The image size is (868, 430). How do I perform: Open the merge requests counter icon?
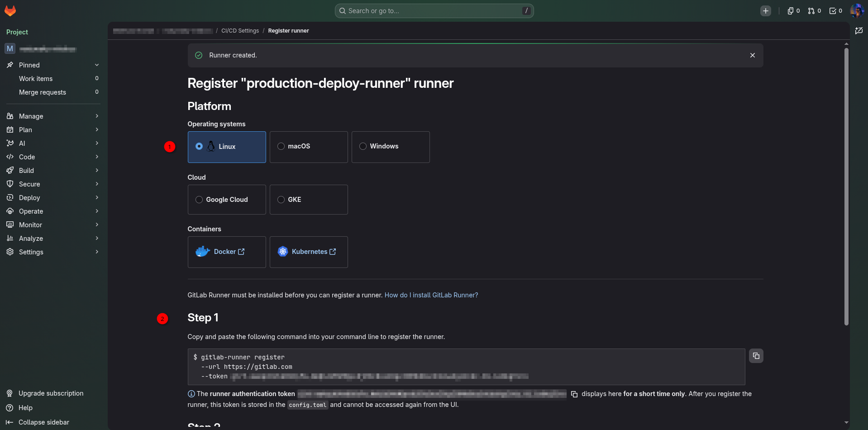point(814,11)
